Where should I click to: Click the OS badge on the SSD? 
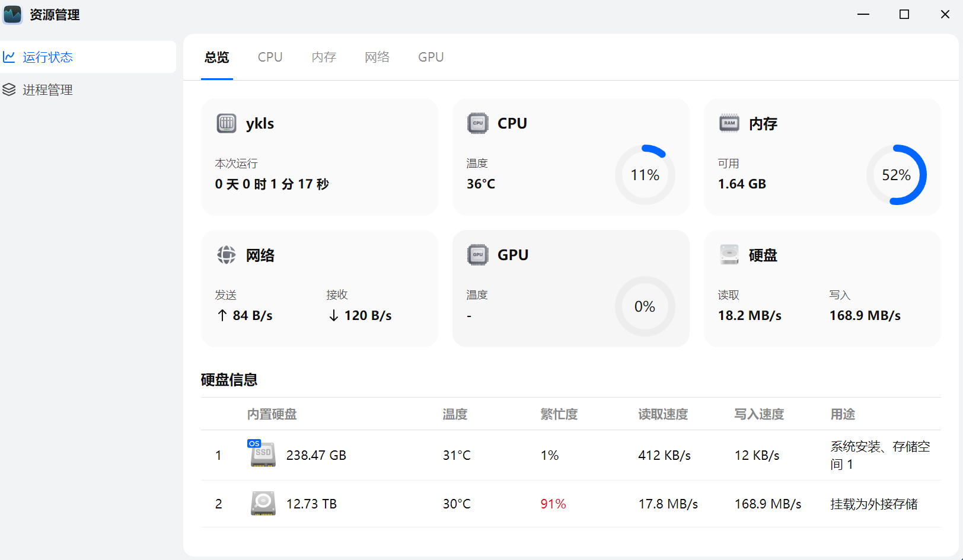(254, 443)
